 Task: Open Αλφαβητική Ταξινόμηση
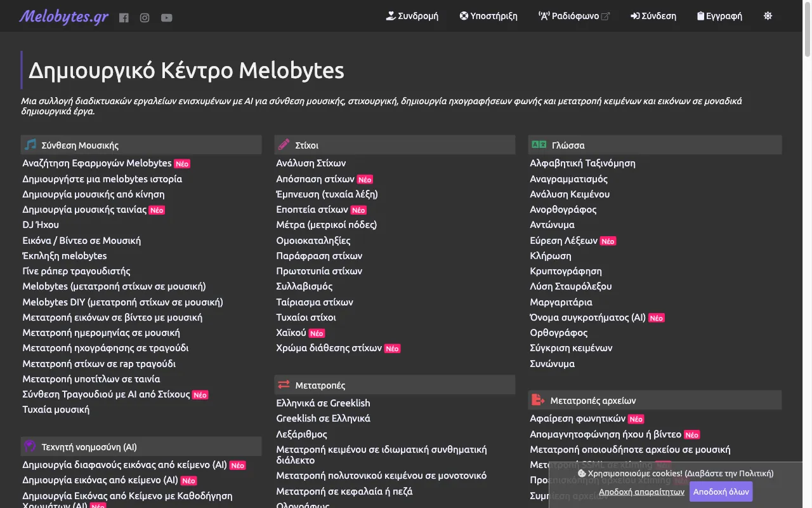pos(582,163)
